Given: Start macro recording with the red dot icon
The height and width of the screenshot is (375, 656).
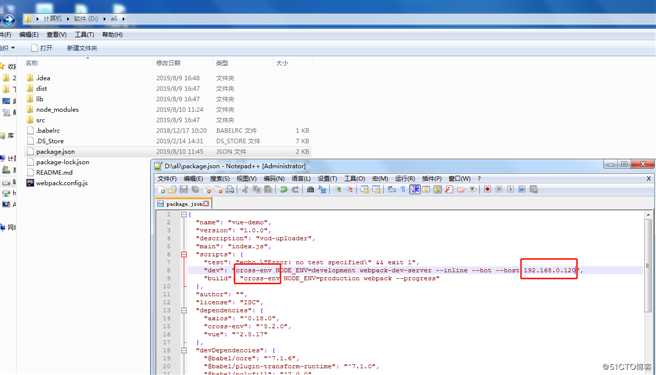Looking at the screenshot, I should tap(487, 190).
